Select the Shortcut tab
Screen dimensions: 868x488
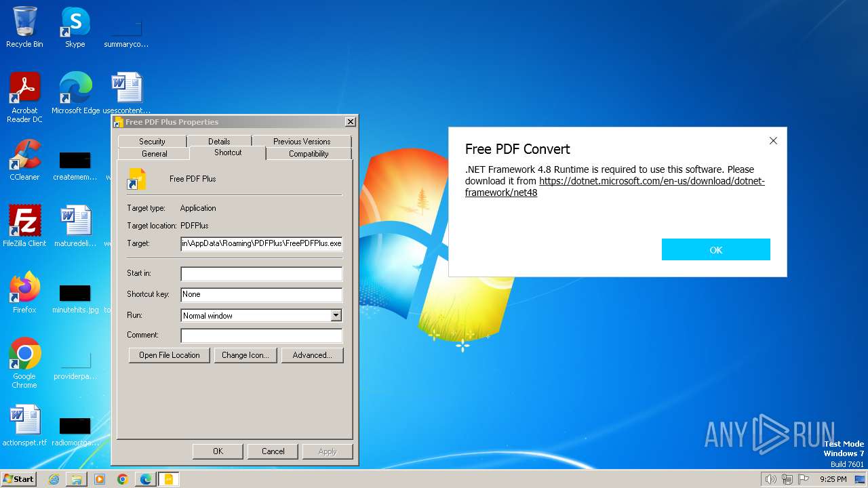click(228, 152)
